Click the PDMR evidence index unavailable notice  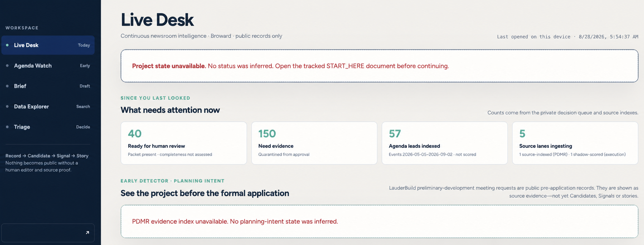[x=379, y=221]
